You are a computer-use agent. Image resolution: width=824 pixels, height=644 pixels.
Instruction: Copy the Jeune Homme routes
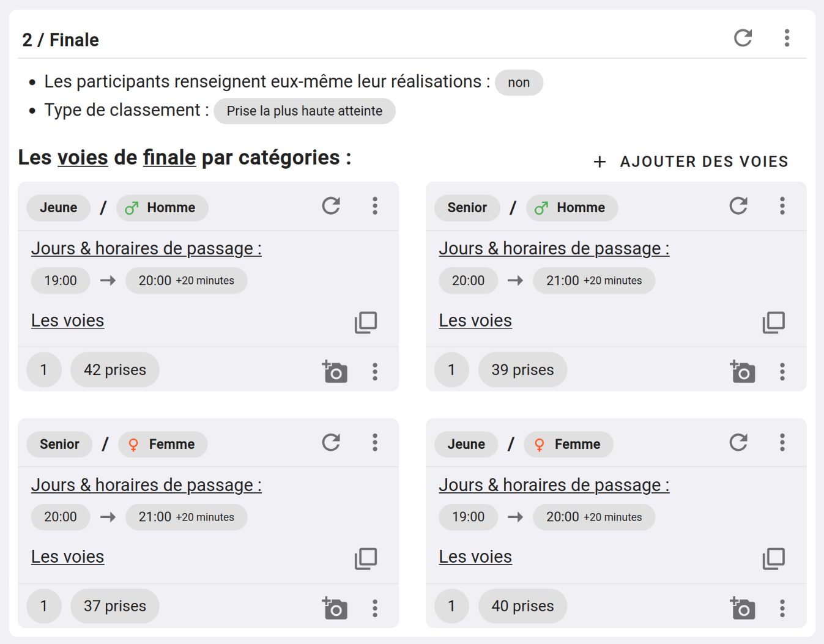click(x=366, y=322)
